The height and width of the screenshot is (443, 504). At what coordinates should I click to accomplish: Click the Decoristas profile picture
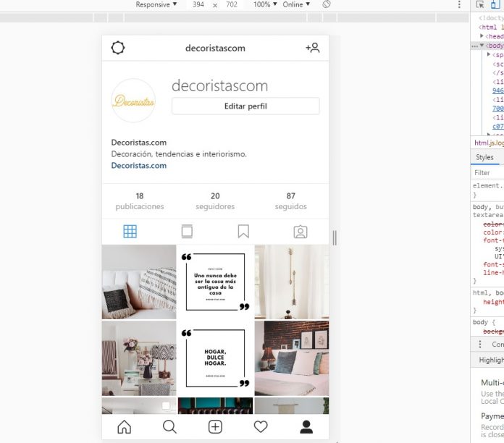[133, 101]
